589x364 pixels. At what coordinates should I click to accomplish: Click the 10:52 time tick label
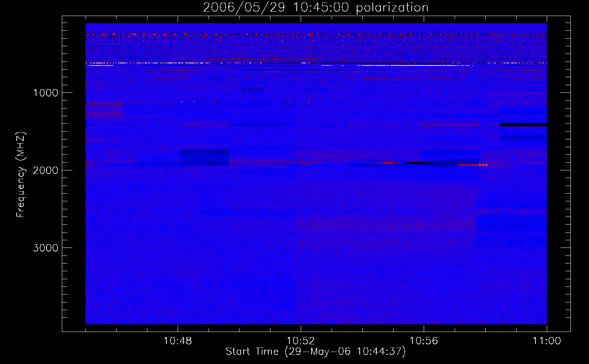pyautogui.click(x=301, y=341)
